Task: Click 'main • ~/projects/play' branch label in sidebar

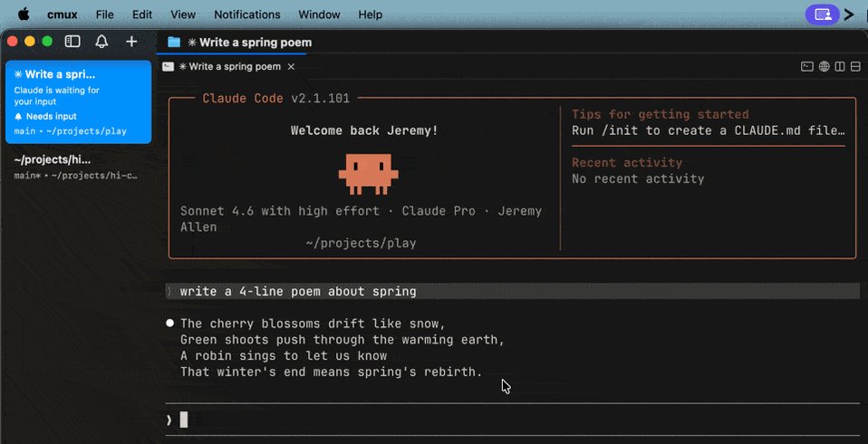Action: point(71,131)
